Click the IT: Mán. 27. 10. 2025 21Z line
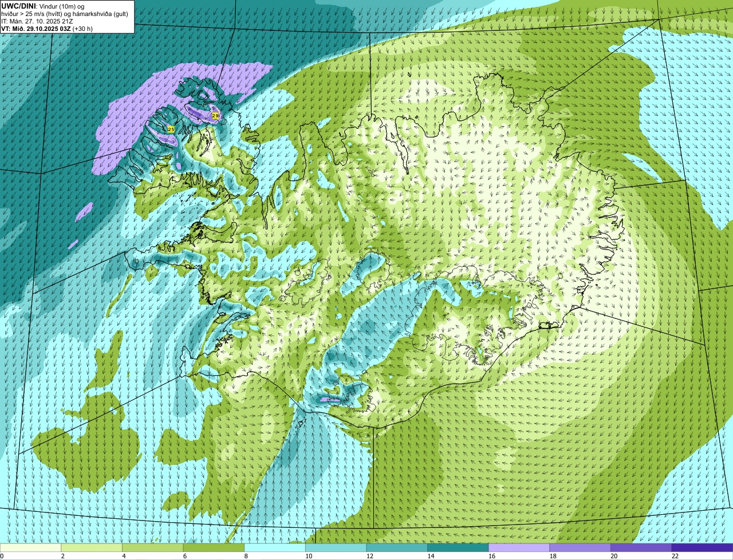The width and height of the screenshot is (733, 560). click(x=37, y=21)
